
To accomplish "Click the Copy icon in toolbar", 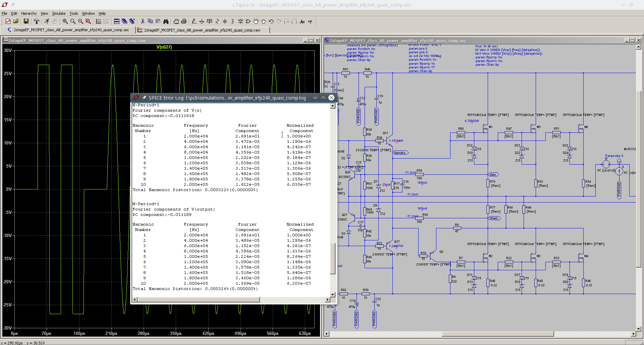I will point(150,21).
